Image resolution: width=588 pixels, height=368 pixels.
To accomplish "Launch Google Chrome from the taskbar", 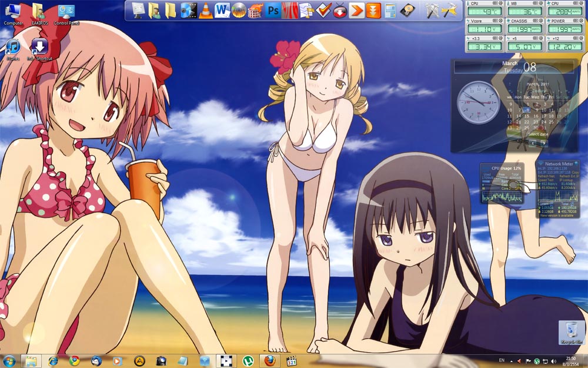I will tap(74, 361).
